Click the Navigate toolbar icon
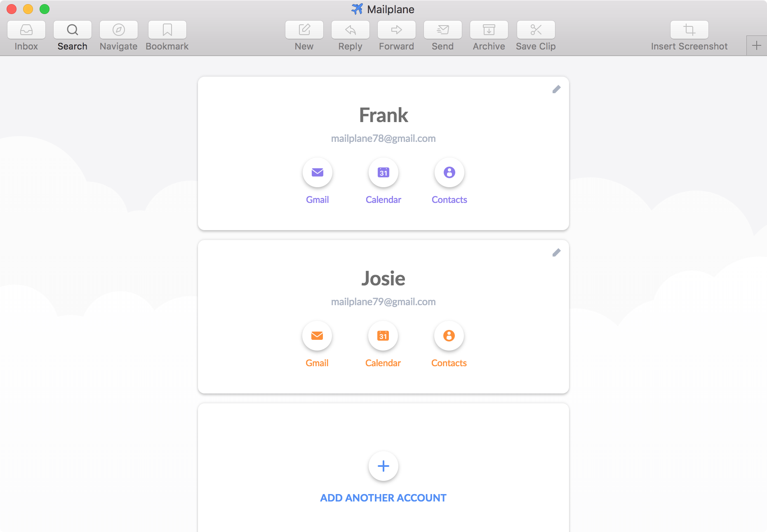Image resolution: width=767 pixels, height=532 pixels. (118, 30)
